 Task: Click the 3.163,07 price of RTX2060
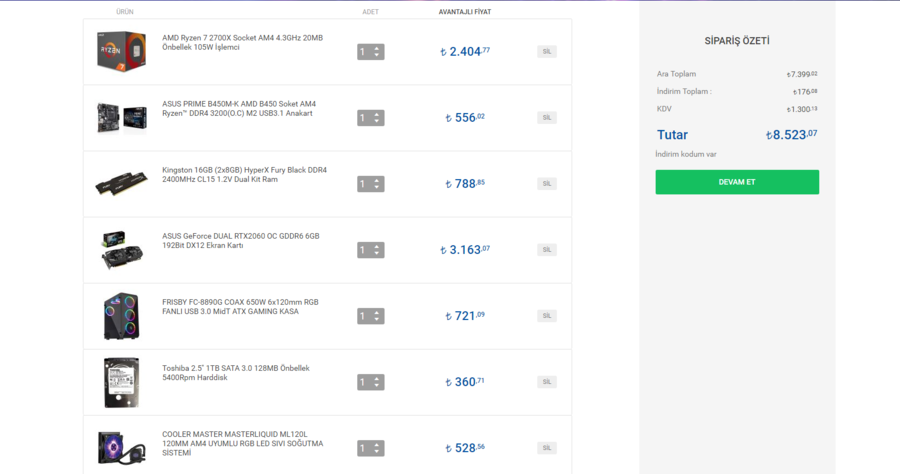pyautogui.click(x=465, y=250)
